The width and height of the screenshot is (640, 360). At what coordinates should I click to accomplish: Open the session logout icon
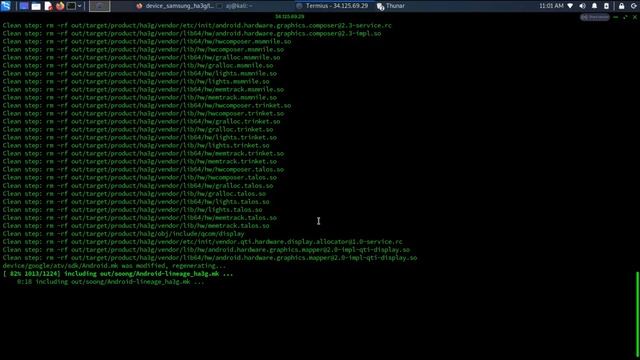click(633, 6)
